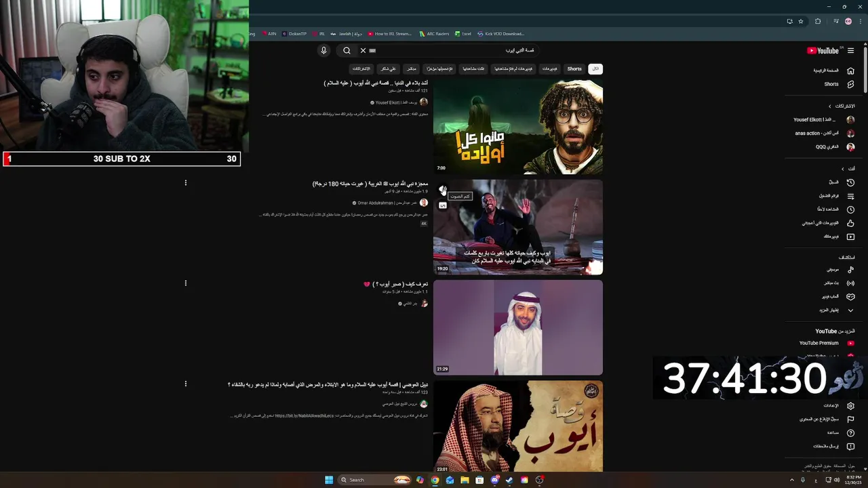Click the Windows taskbar Search box

pyautogui.click(x=375, y=480)
